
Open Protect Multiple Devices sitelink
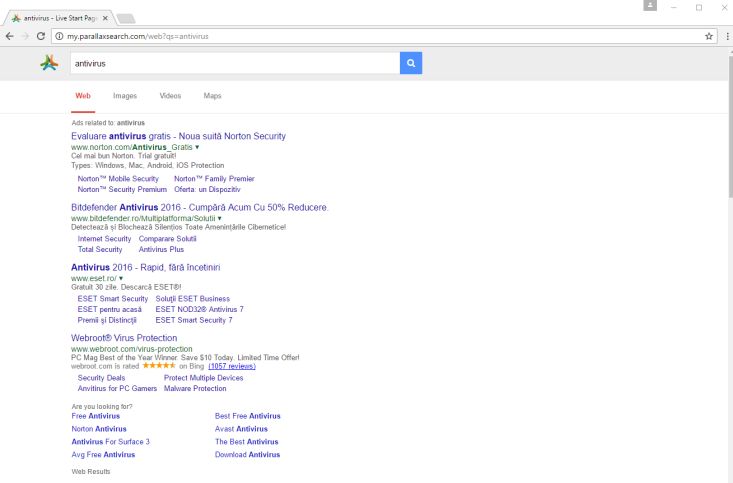click(203, 378)
